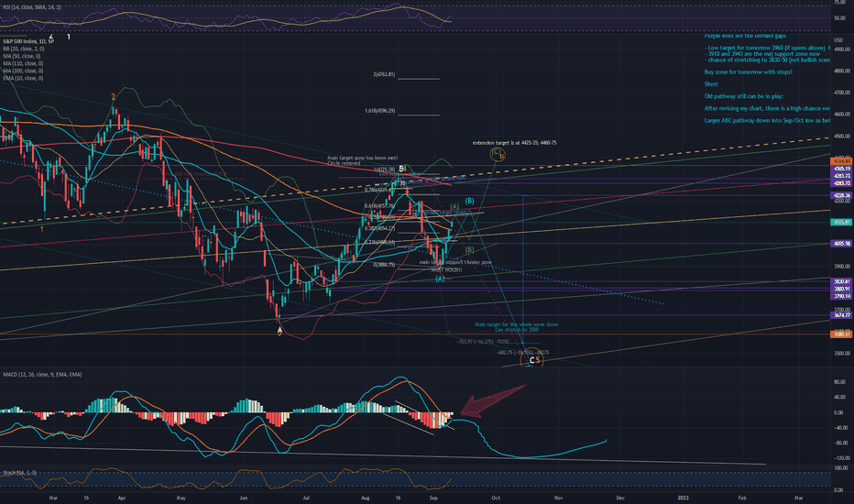Click the teal current price tag on scale
The image size is (854, 504).
[841, 223]
